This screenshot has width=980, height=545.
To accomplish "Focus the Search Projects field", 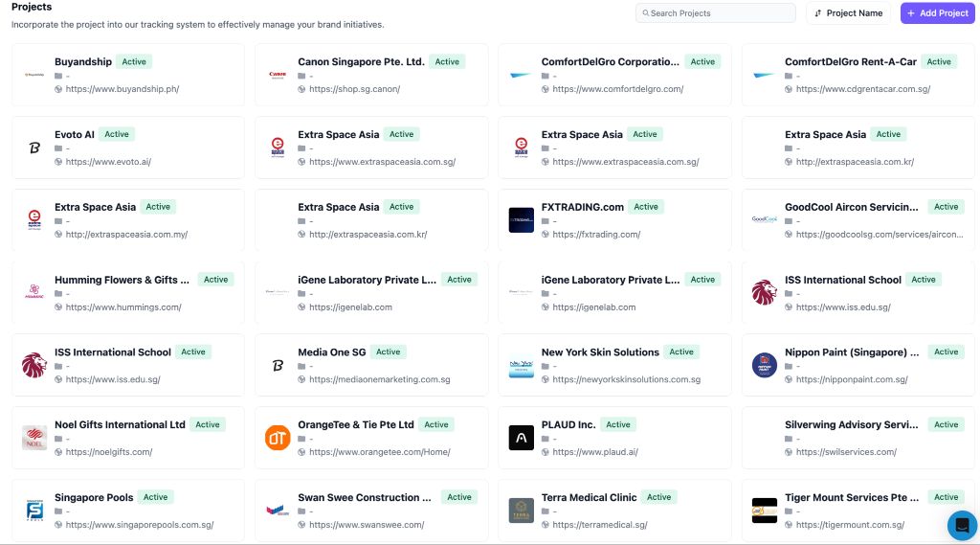I will click(715, 13).
